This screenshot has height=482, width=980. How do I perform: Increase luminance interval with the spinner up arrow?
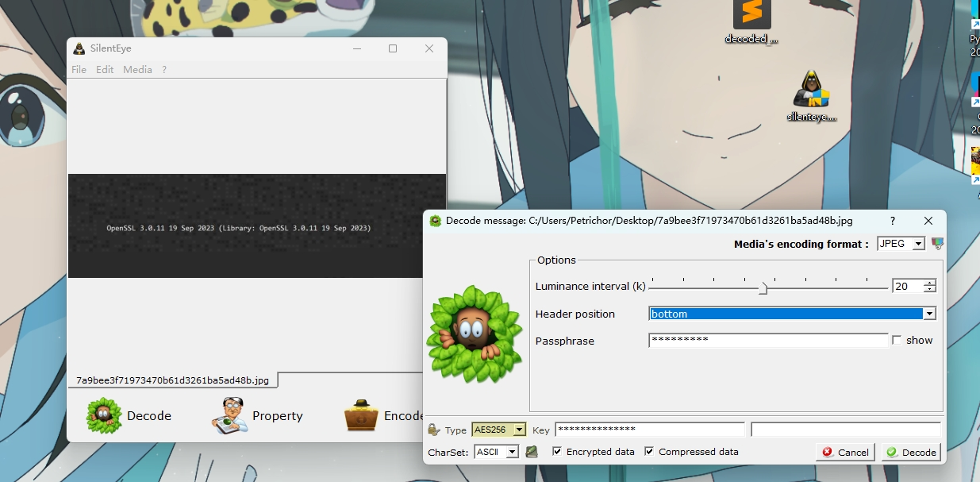pyautogui.click(x=929, y=283)
